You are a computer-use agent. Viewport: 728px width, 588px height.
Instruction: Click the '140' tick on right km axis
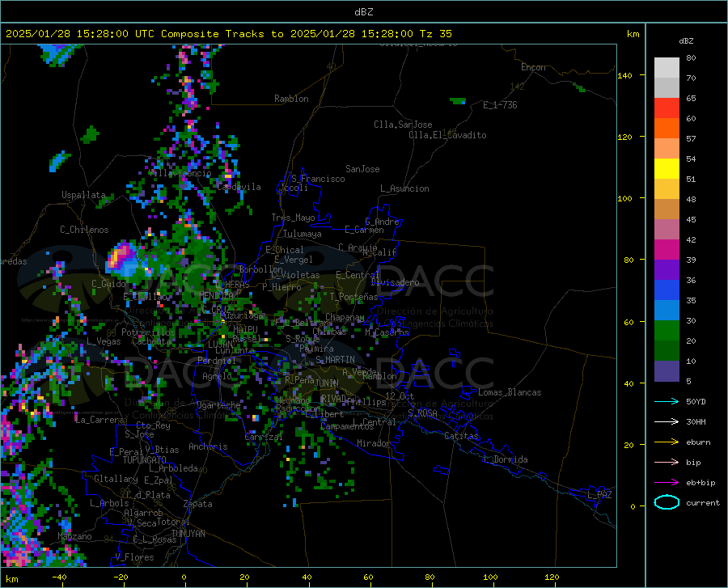(x=624, y=75)
